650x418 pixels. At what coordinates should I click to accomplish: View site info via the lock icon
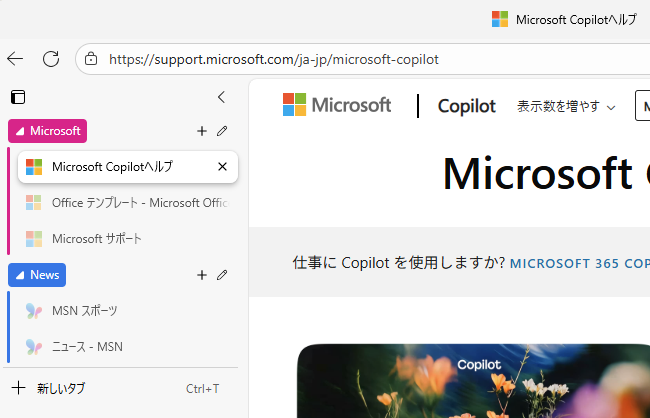(x=91, y=59)
